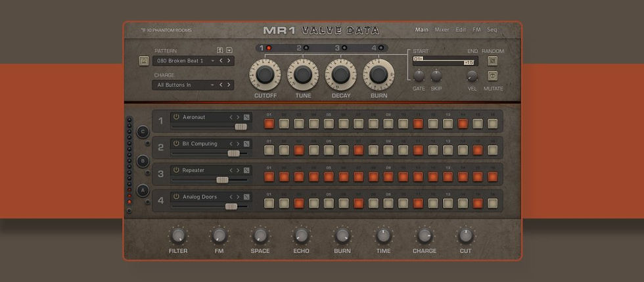This screenshot has height=282, width=644.
Task: Open the FM tab
Action: pyautogui.click(x=476, y=30)
